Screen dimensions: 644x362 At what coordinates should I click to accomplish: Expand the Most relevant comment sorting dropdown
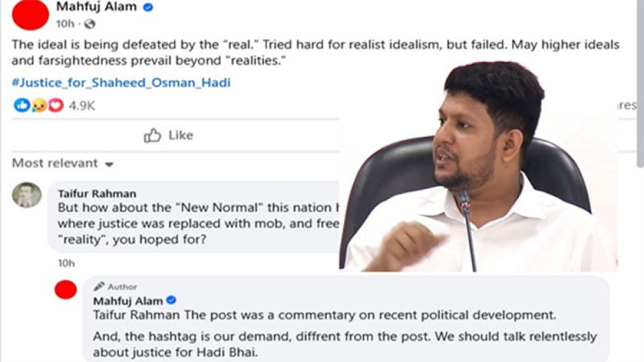[63, 164]
